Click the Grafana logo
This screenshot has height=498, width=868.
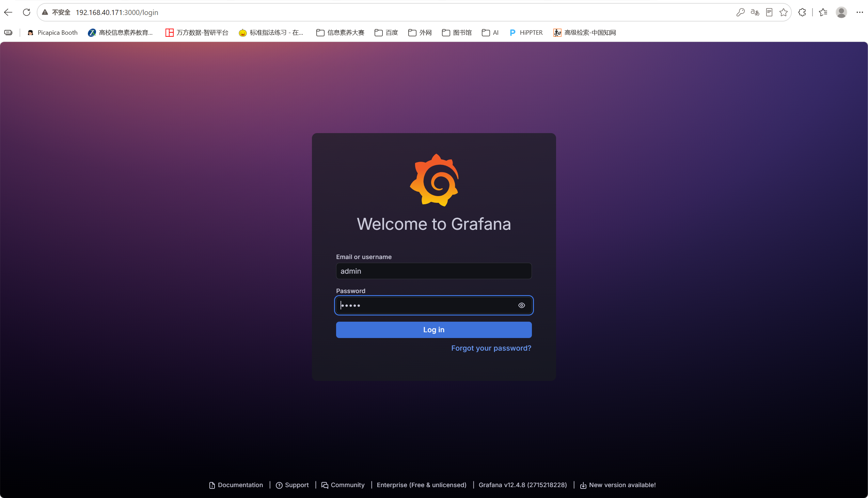434,180
